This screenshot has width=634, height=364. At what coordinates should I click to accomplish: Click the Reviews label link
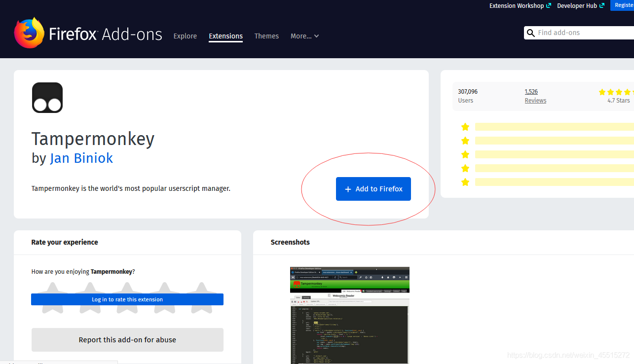click(x=535, y=101)
